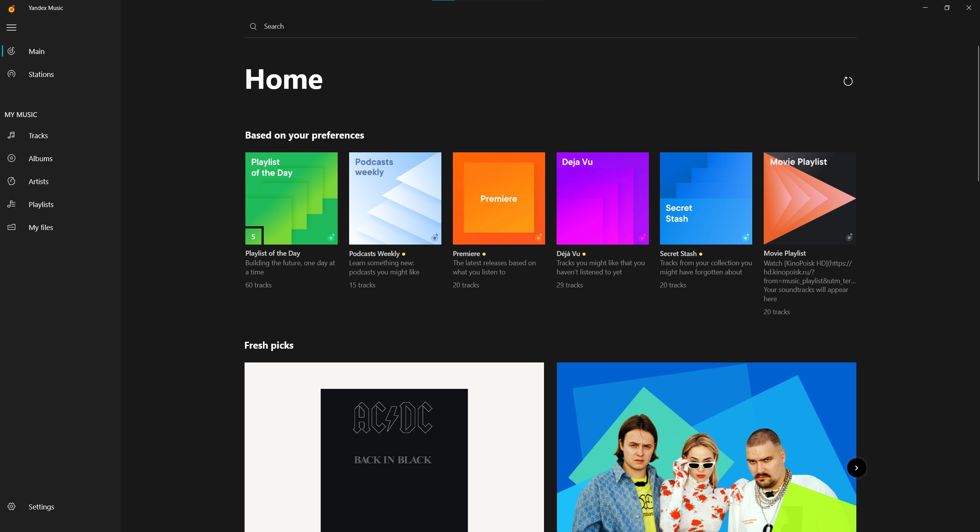
Task: Click the Movie Playlist title link
Action: coord(784,253)
